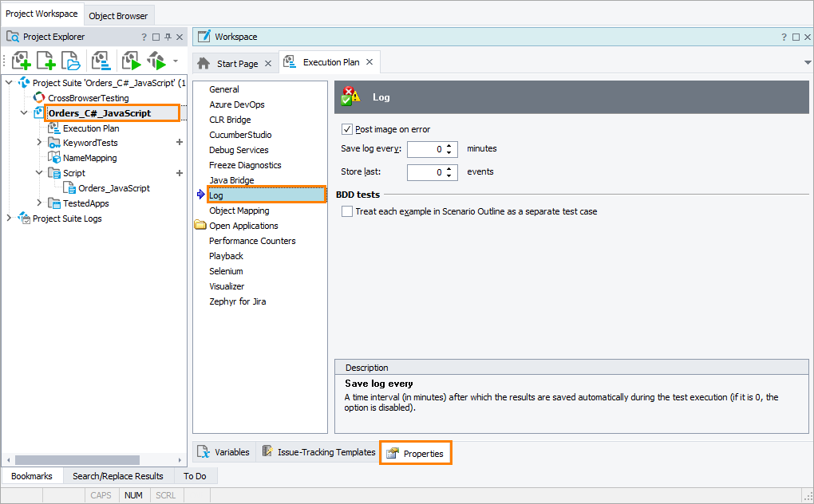Pin the Project Explorer panel
814x504 pixels.
[x=168, y=37]
